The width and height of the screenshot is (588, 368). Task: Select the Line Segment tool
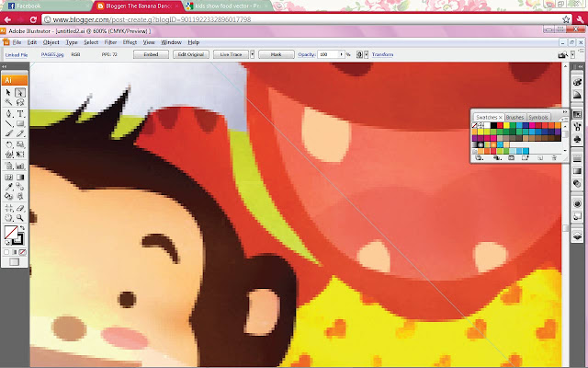pos(8,124)
